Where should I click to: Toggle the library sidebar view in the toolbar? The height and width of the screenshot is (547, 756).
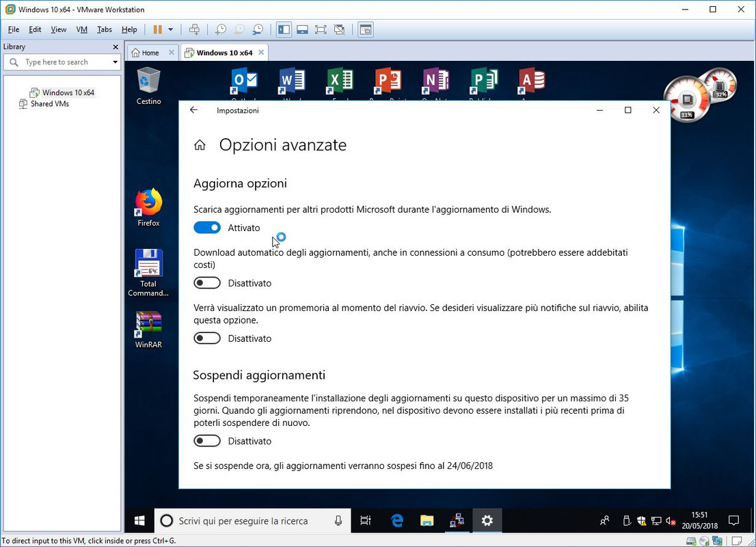[284, 29]
